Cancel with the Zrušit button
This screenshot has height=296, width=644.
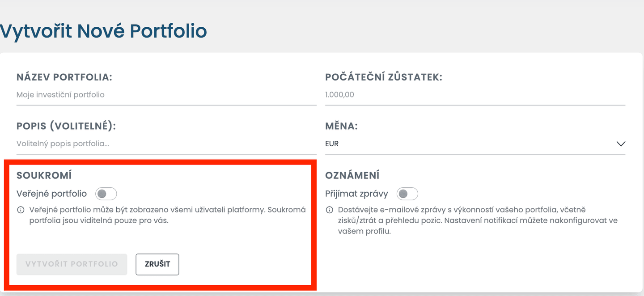coord(157,264)
